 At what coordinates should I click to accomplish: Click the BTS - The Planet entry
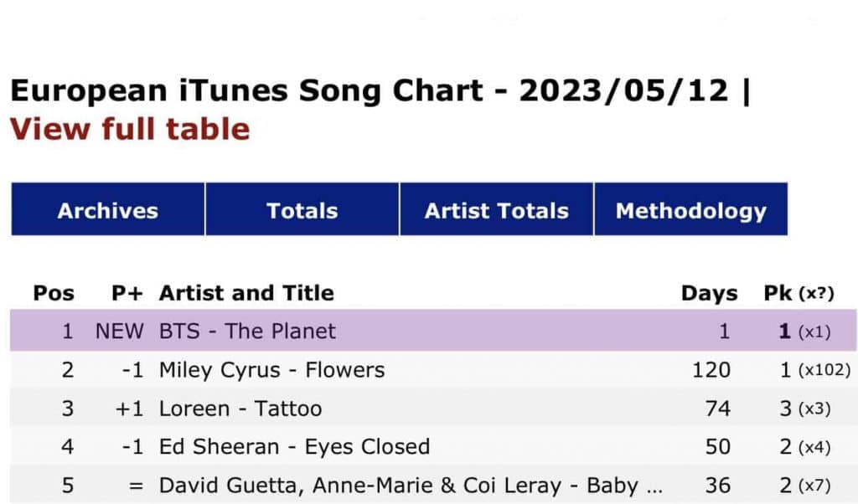tap(247, 331)
